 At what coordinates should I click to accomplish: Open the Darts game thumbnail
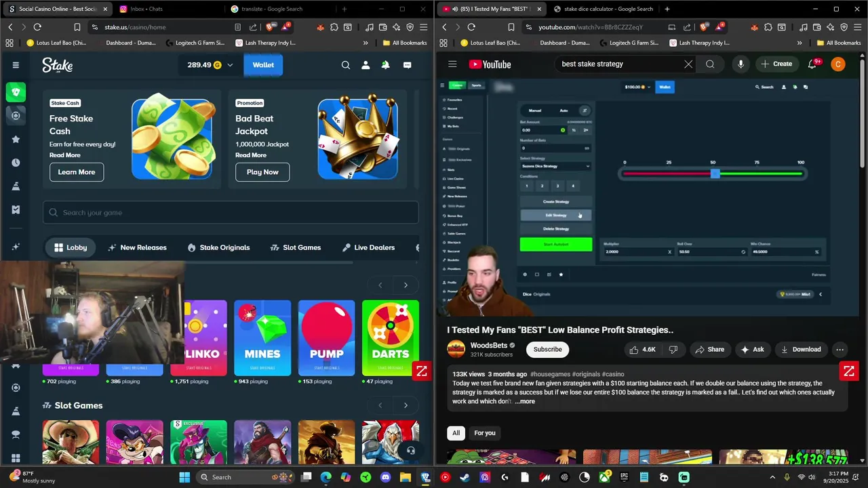(x=390, y=338)
